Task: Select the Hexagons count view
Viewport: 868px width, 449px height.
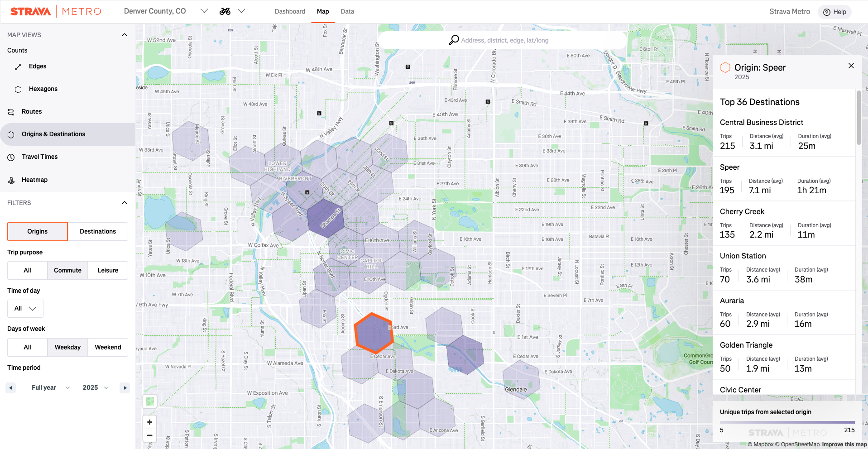Action: (43, 89)
